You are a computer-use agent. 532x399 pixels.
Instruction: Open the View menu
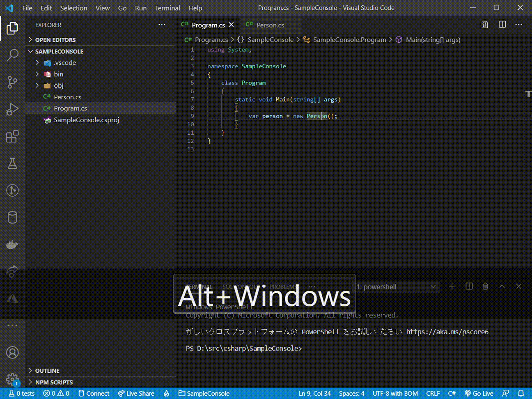103,8
